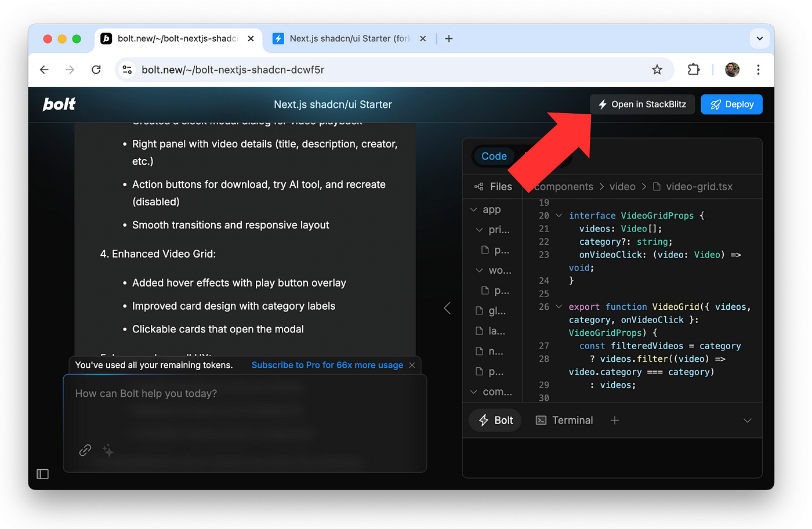The image size is (812, 529).
Task: Click the blue Deploy button
Action: pyautogui.click(x=731, y=104)
